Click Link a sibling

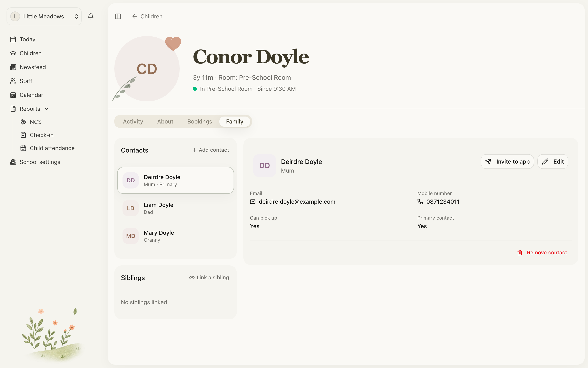(x=209, y=277)
